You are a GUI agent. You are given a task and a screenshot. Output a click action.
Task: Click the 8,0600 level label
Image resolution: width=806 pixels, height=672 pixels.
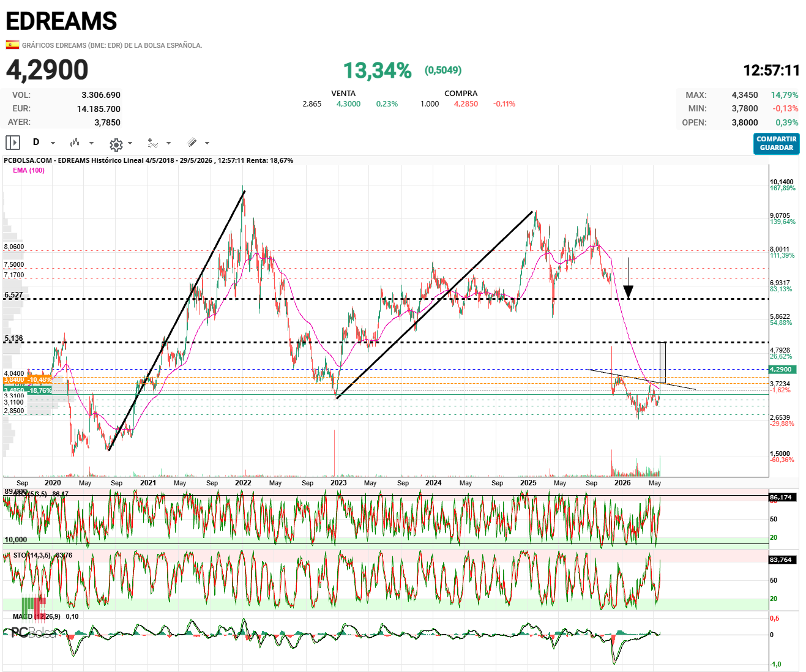pyautogui.click(x=14, y=247)
